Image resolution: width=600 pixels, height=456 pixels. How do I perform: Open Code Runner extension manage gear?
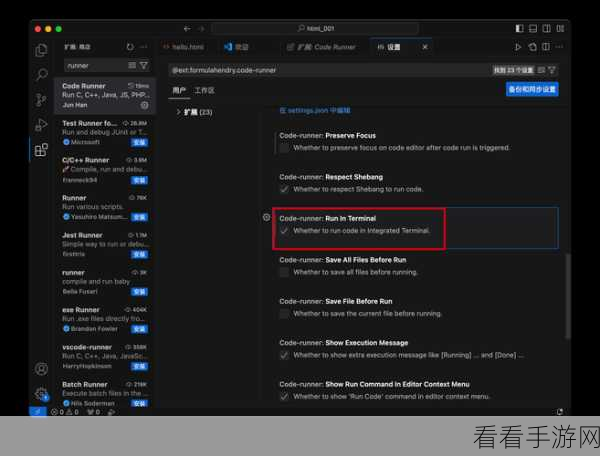[144, 105]
